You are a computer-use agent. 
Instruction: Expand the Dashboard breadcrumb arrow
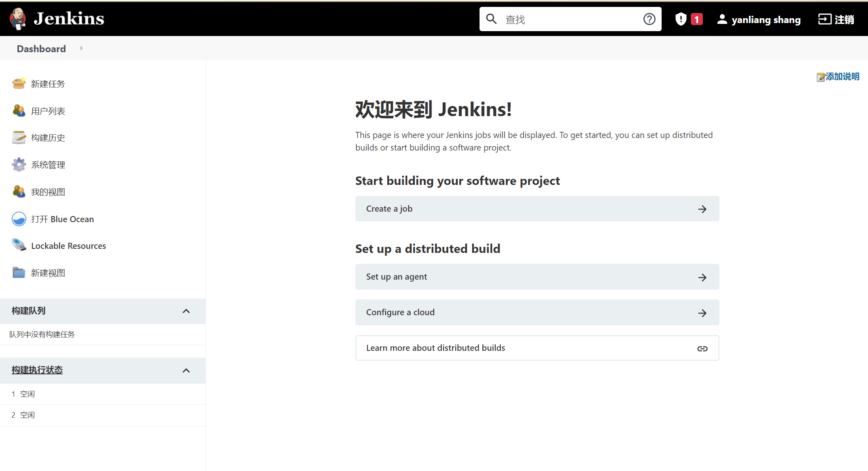coord(81,49)
